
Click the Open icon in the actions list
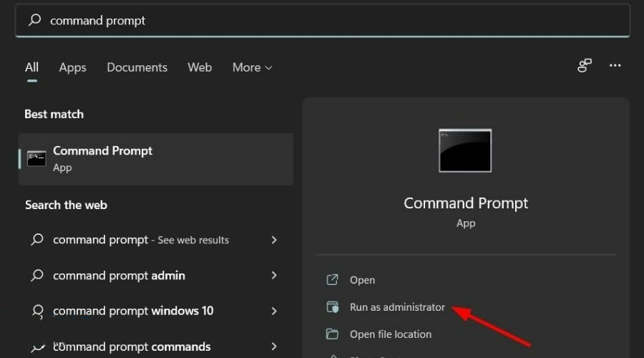pyautogui.click(x=332, y=280)
